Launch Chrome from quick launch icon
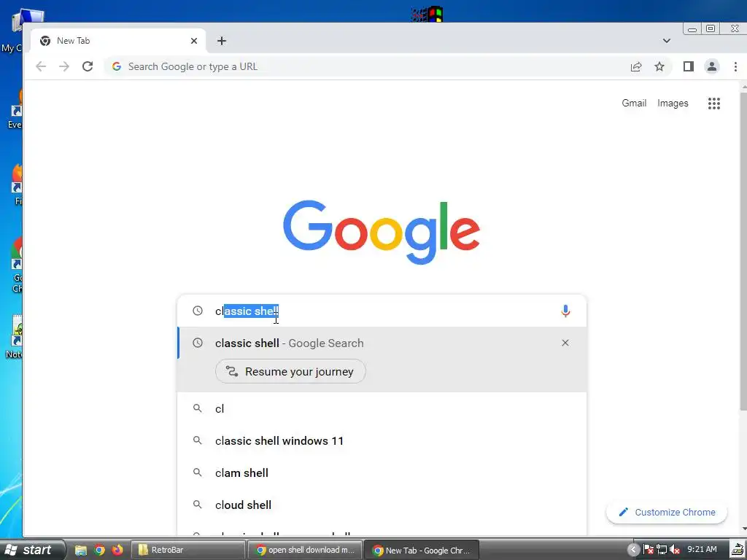The width and height of the screenshot is (747, 560). click(x=99, y=551)
